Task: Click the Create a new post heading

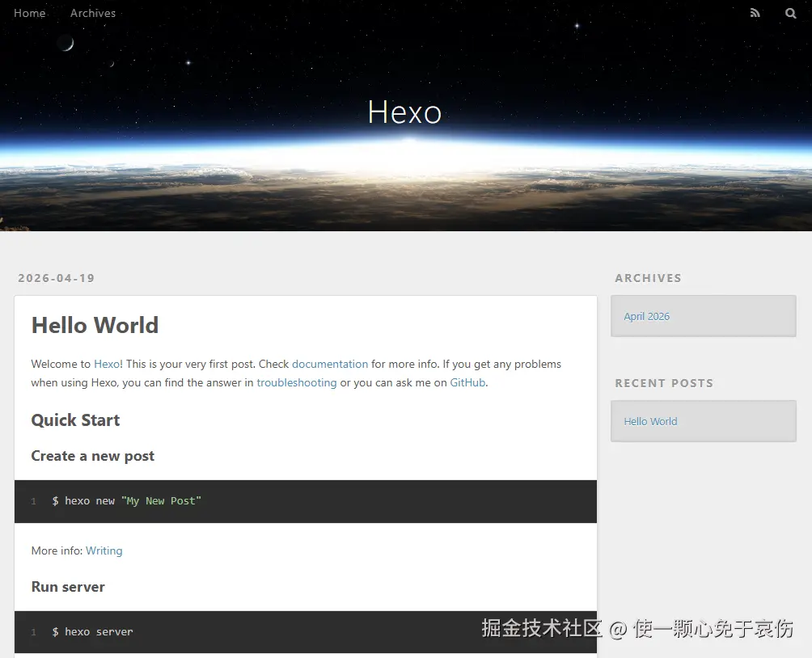Action: [93, 456]
